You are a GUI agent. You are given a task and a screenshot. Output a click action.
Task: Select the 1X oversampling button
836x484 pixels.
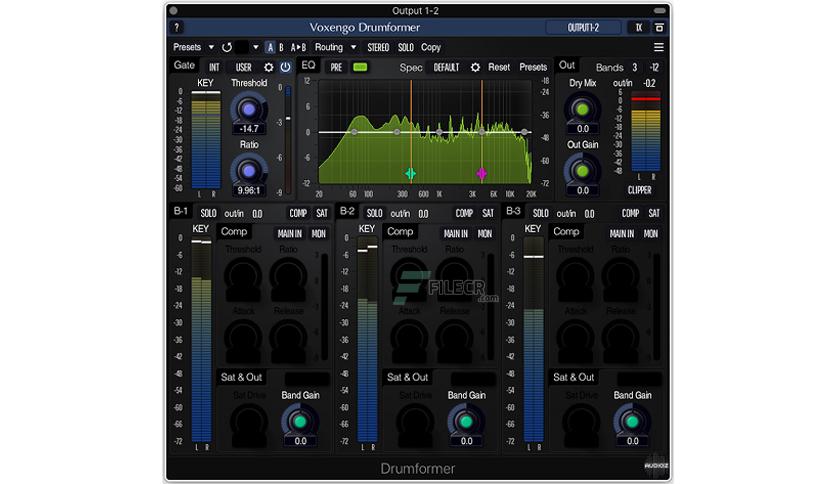638,27
